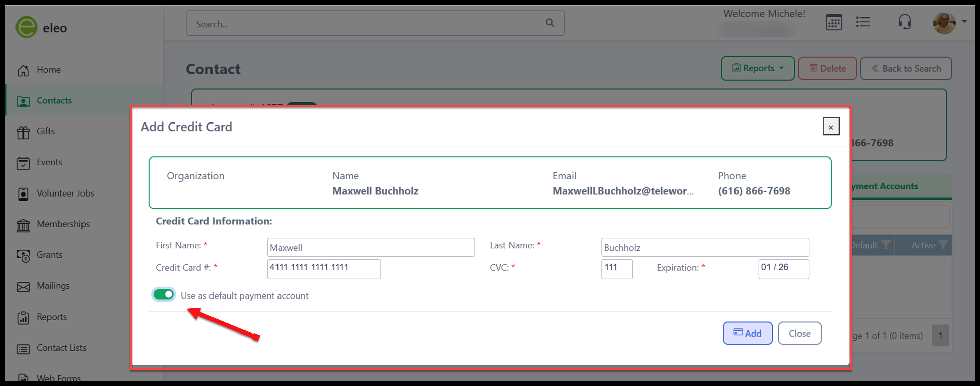Screen dimensions: 980x386
Task: Expand the profile dropdown arrow
Action: coord(964,21)
